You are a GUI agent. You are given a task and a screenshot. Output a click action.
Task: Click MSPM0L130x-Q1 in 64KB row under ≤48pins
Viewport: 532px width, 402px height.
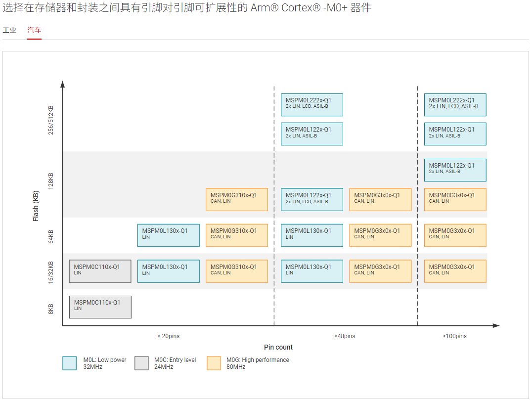coord(312,235)
